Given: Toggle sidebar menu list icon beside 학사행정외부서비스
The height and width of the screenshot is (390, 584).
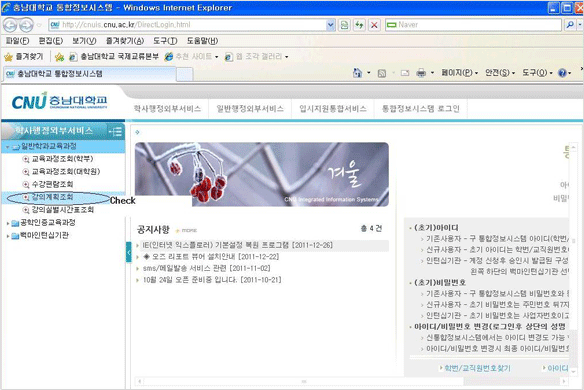Looking at the screenshot, I should pyautogui.click(x=115, y=131).
